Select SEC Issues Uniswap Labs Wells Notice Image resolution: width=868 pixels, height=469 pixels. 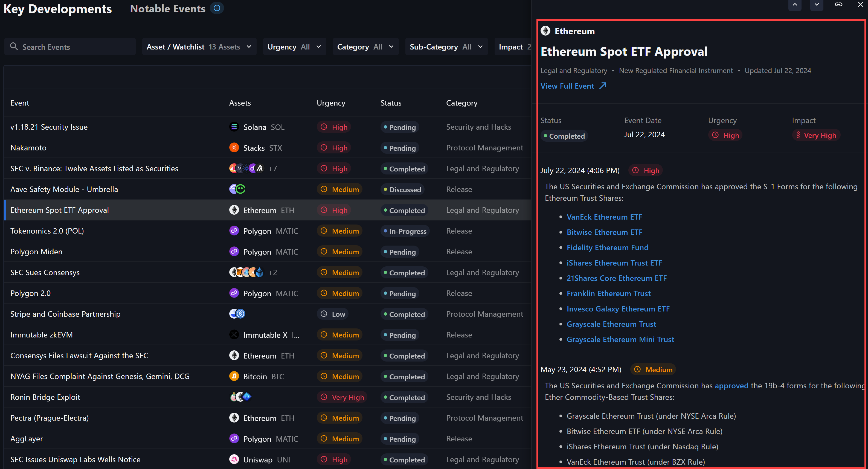pos(268,459)
